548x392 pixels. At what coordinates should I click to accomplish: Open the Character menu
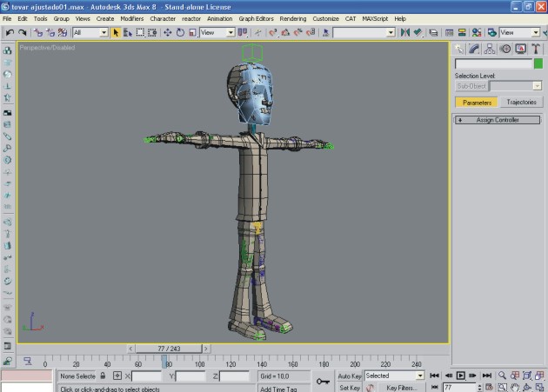[x=163, y=18]
